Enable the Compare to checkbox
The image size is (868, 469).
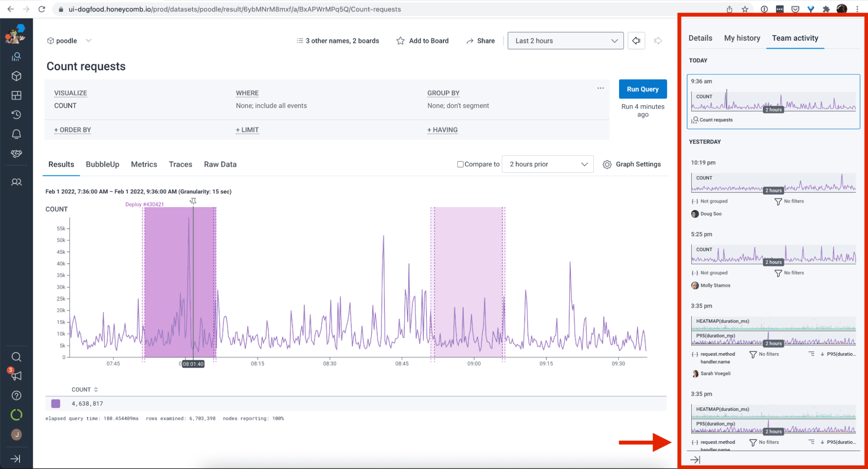pyautogui.click(x=460, y=164)
